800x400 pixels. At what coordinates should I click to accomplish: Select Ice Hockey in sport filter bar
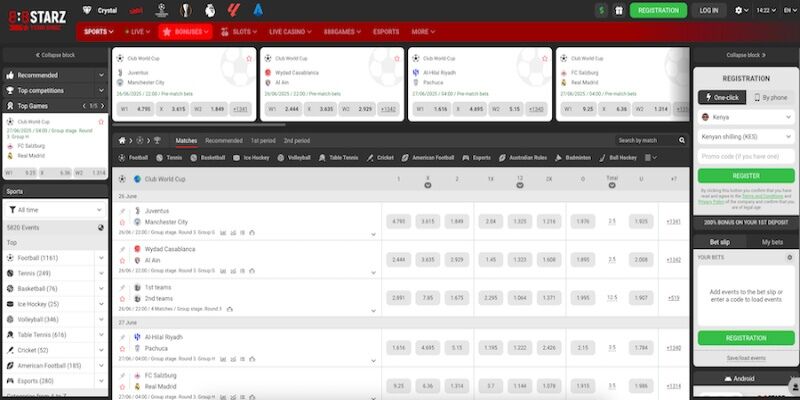click(251, 158)
